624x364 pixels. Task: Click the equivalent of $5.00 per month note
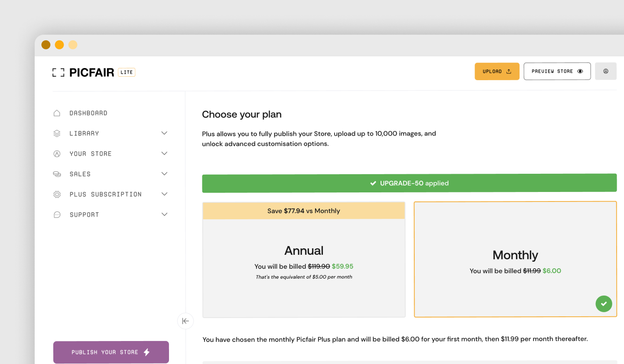304,277
